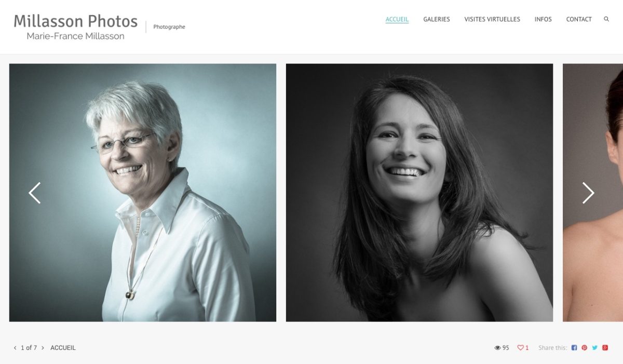Share on Pinterest icon
Screen dimensions: 623x364
pos(585,348)
